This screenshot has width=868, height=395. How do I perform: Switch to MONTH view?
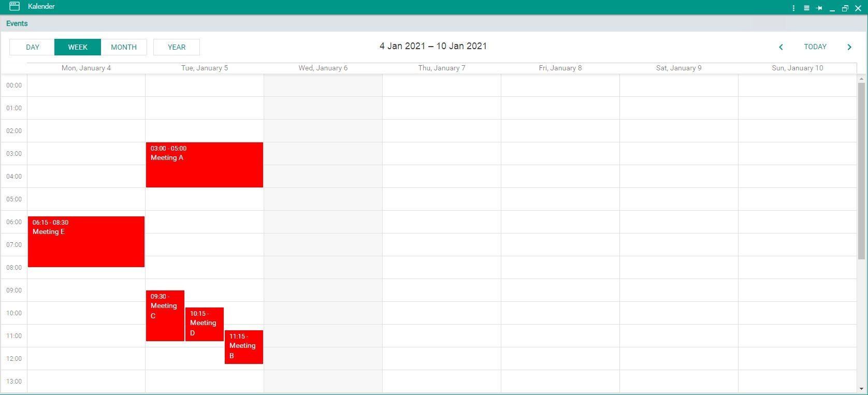point(124,47)
